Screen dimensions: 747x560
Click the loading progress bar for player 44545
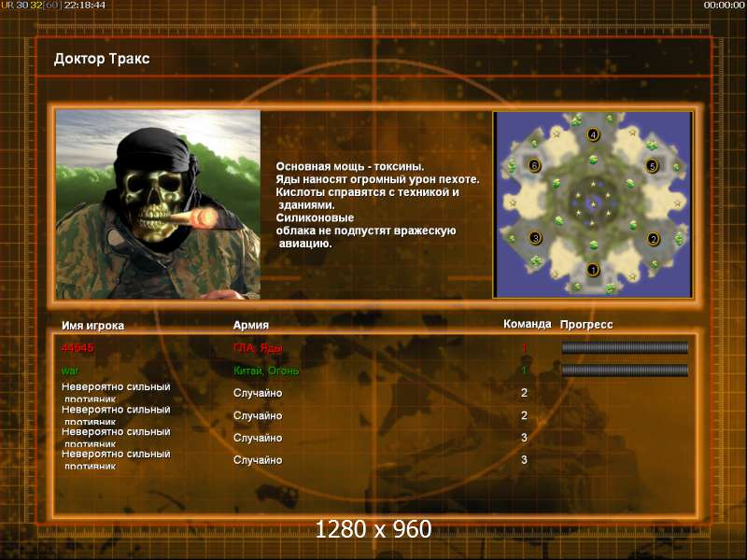(x=625, y=347)
